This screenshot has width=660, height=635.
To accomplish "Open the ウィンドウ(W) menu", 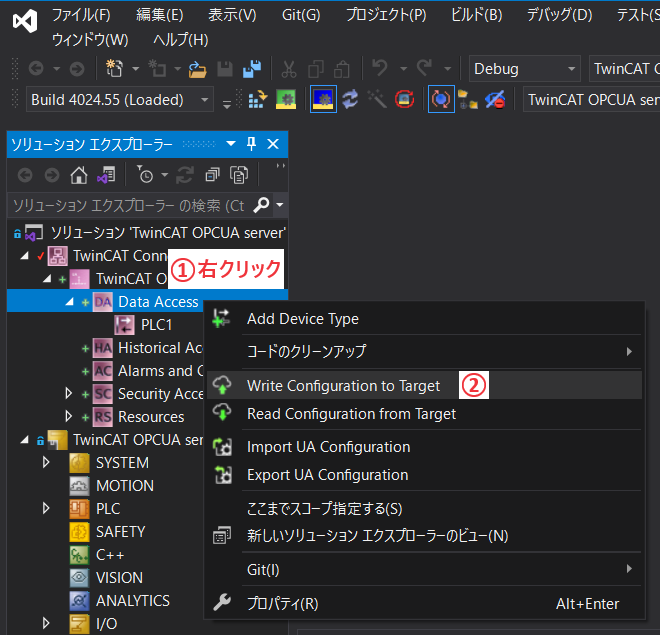I will [90, 40].
